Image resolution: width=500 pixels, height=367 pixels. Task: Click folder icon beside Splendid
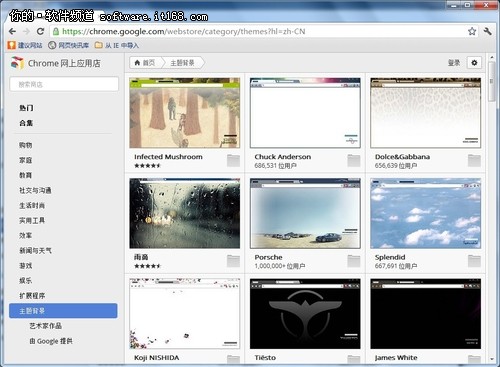(x=474, y=261)
